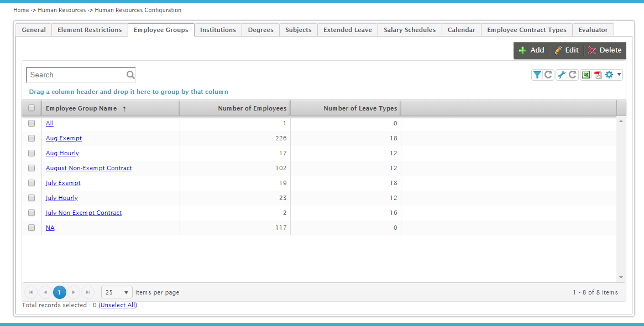The height and width of the screenshot is (326, 644).
Task: Go to last page of grid
Action: click(88, 292)
